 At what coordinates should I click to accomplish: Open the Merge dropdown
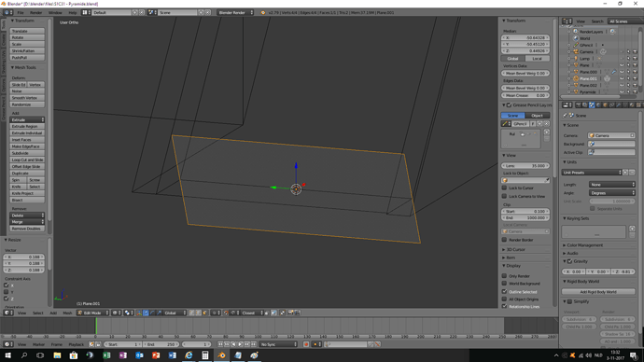pos(27,222)
